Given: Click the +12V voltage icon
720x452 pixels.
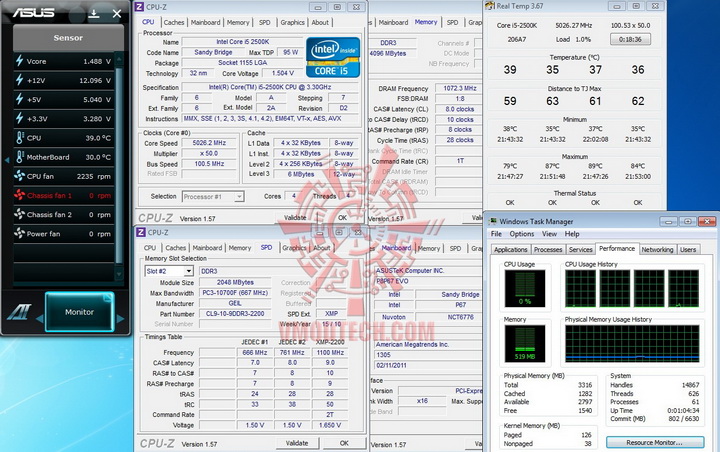Looking at the screenshot, I should coord(19,80).
